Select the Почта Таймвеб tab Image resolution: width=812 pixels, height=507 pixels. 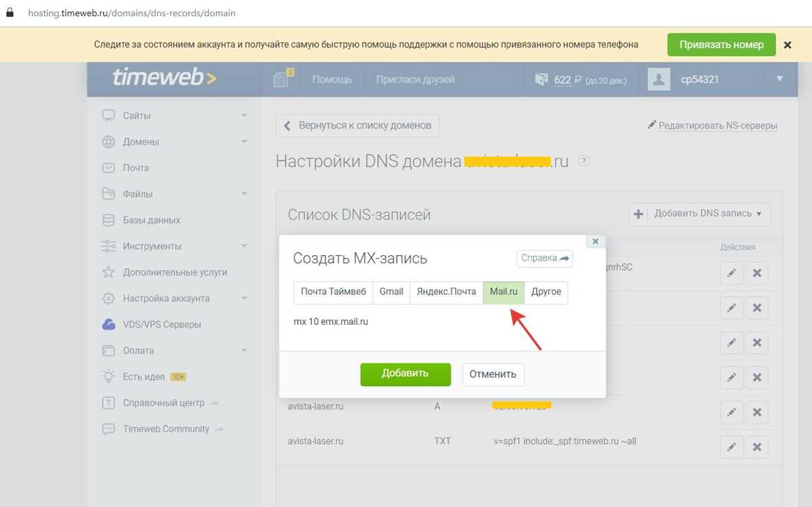[334, 292]
